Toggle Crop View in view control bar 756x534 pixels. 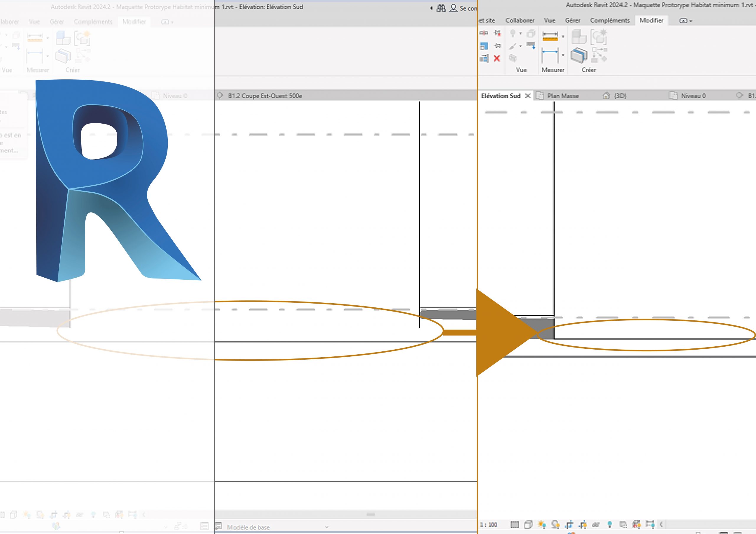coord(569,524)
